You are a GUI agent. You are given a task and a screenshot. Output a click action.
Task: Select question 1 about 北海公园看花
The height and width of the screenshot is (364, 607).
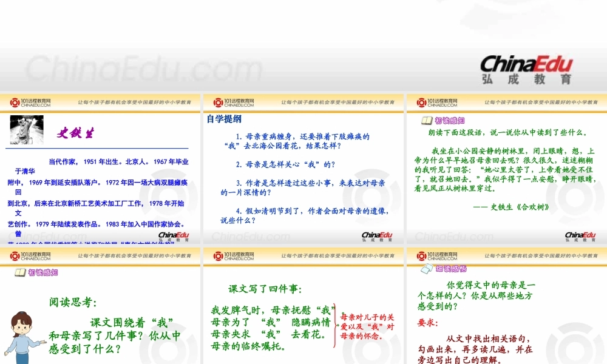(x=297, y=141)
